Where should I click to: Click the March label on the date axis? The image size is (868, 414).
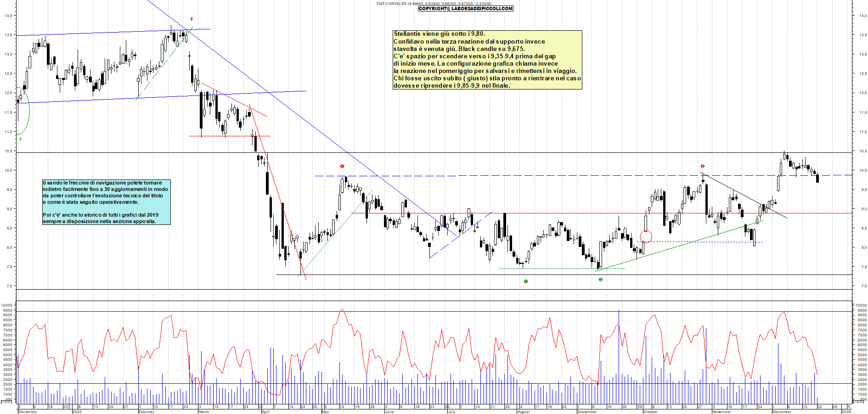point(204,412)
